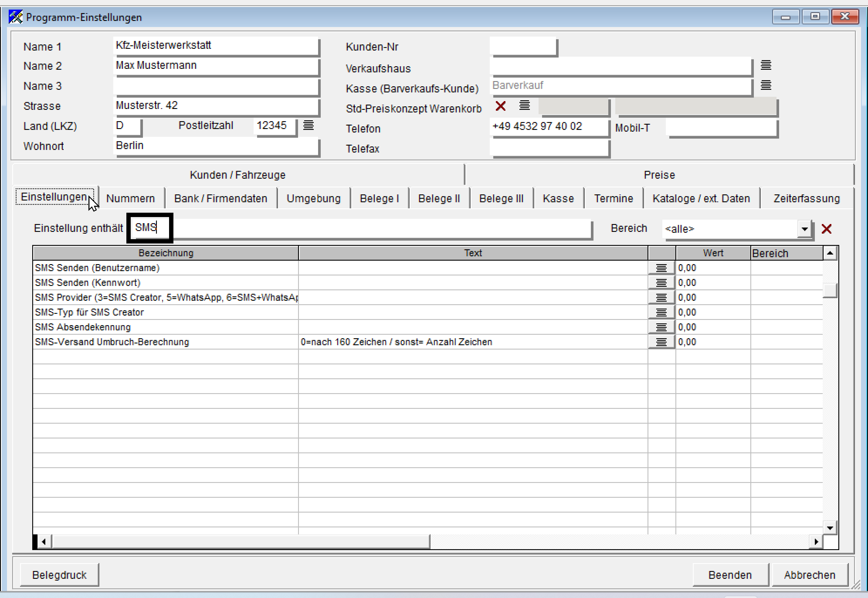The width and height of the screenshot is (868, 598).
Task: Select row SMS Senden (Kennwort)
Action: point(427,282)
